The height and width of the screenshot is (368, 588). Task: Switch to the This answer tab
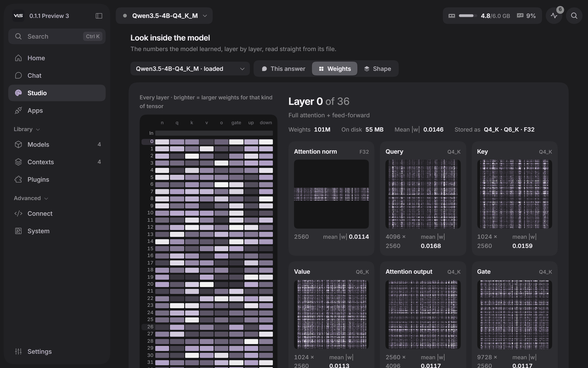tap(283, 69)
